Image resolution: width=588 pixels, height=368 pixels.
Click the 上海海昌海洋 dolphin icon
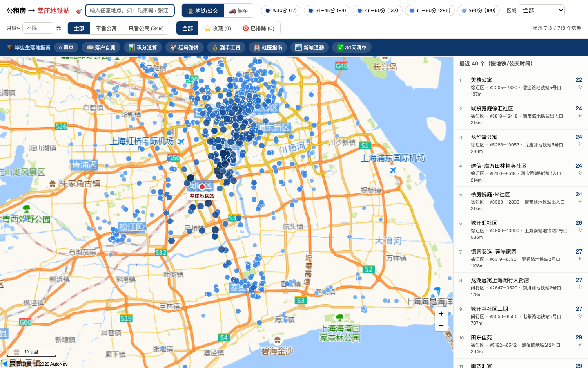pyautogui.click(x=437, y=291)
